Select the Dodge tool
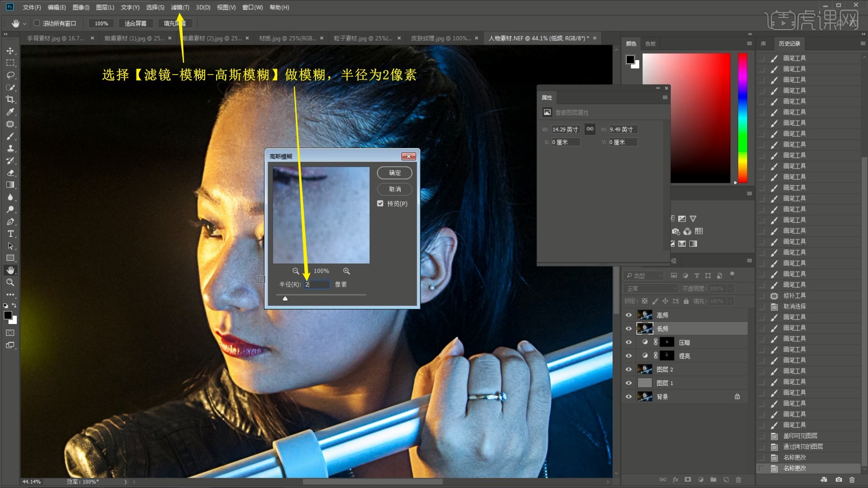Viewport: 868px width, 488px height. pyautogui.click(x=10, y=209)
